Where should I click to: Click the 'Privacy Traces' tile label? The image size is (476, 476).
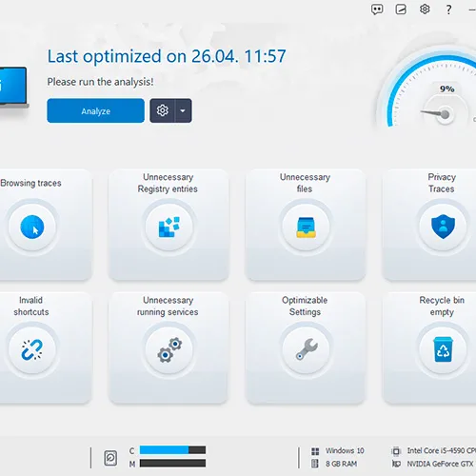click(x=442, y=183)
